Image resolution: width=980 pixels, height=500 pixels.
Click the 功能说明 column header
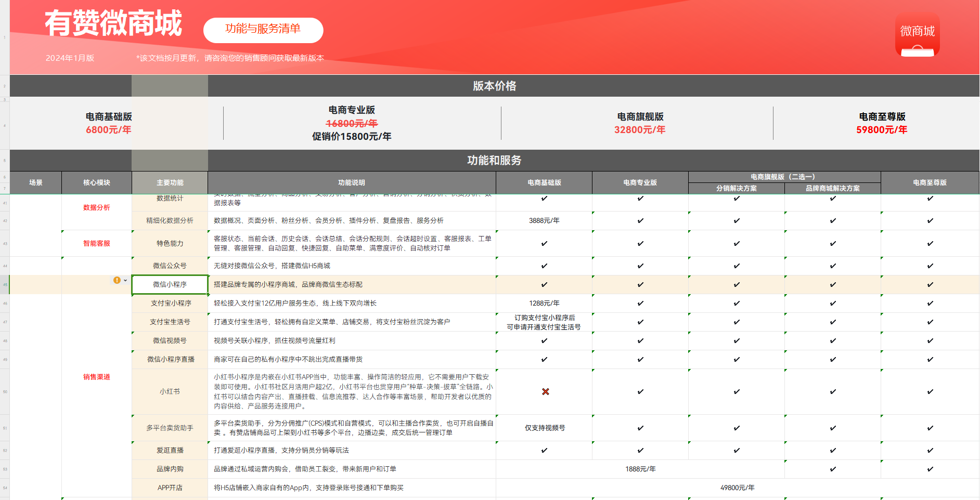coord(352,182)
